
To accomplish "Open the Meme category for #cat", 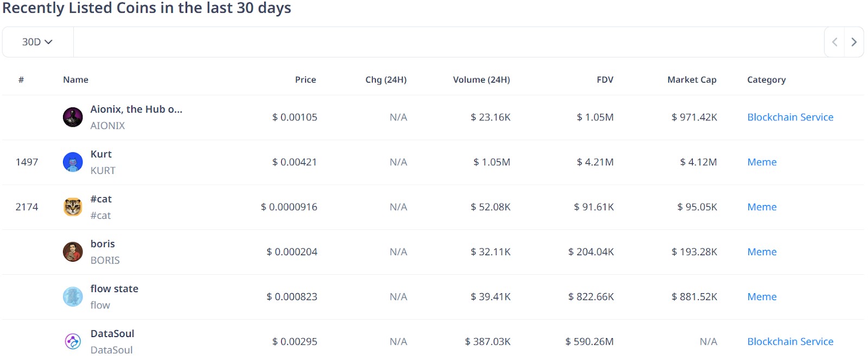I will pos(762,207).
